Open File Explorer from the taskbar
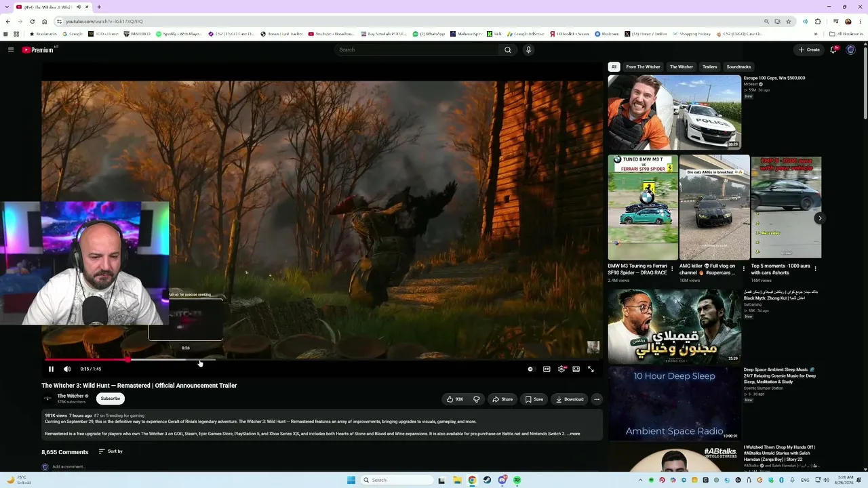Image resolution: width=868 pixels, height=488 pixels. tap(457, 480)
